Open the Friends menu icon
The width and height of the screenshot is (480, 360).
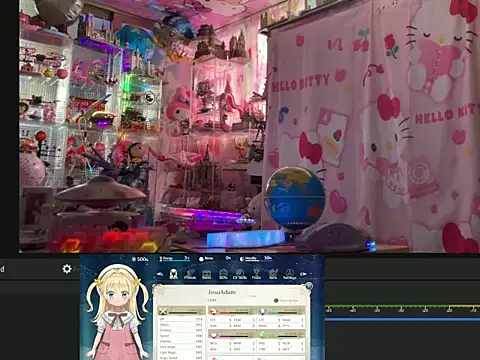pos(190,274)
